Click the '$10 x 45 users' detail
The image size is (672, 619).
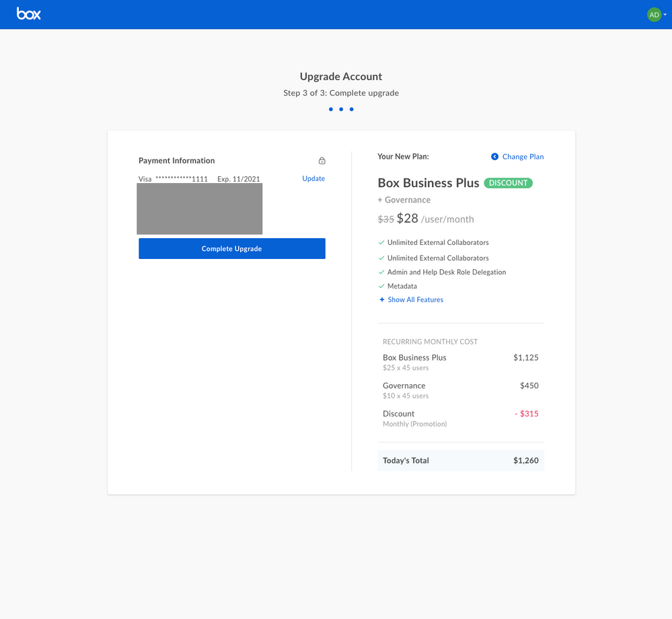pos(406,396)
